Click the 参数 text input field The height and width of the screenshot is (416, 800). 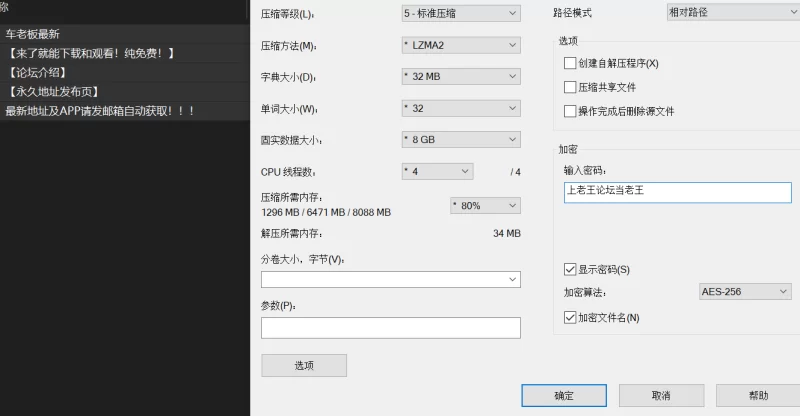pyautogui.click(x=391, y=328)
